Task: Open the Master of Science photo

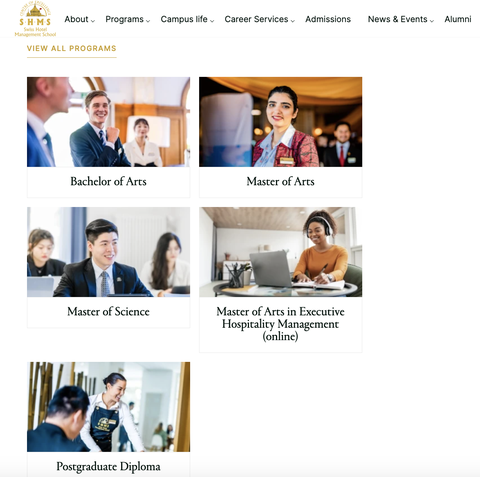Action: coord(109,252)
